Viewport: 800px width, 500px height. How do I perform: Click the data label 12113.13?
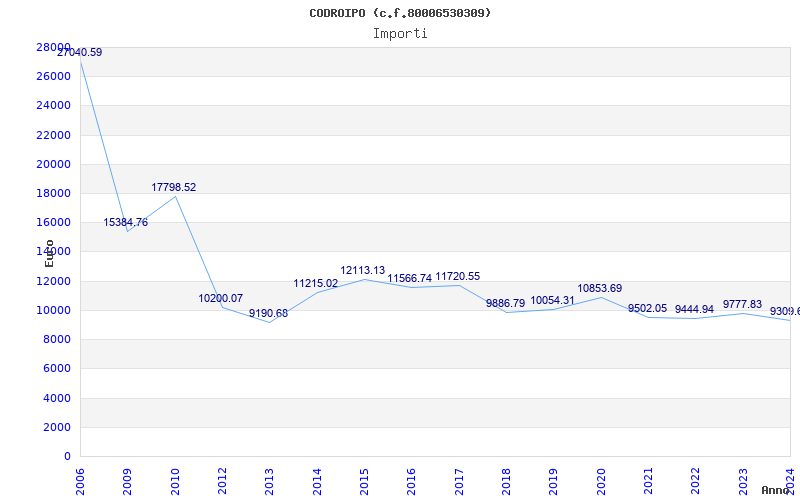click(363, 270)
